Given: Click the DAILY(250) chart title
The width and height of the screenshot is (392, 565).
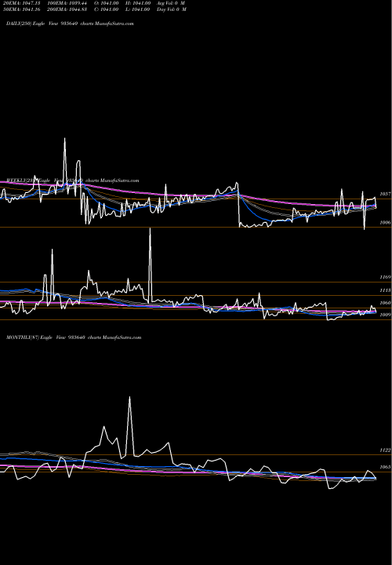Looking at the screenshot, I should pyautogui.click(x=70, y=24).
